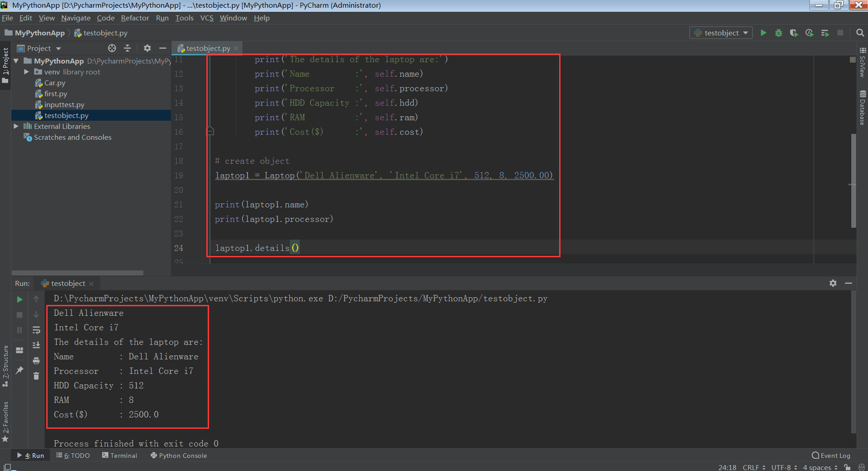Viewport: 868px width, 471px height.
Task: Click the Project panel horizontal scrollbar
Action: click(78, 273)
